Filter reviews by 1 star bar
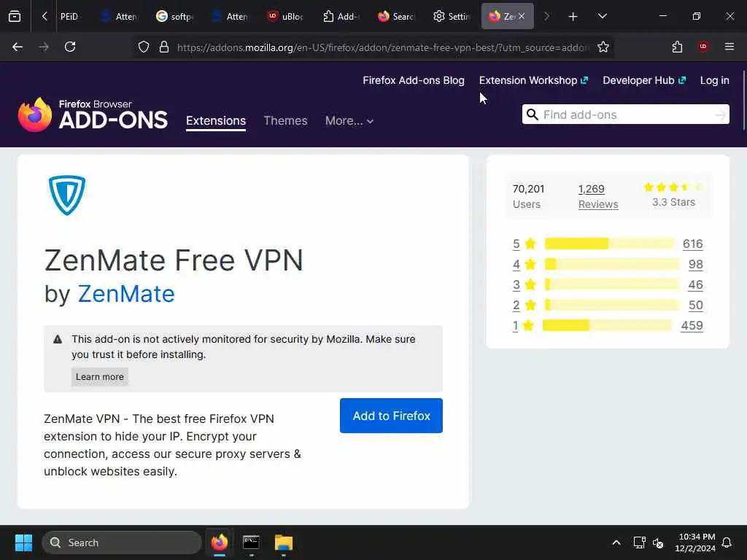747x560 pixels. point(607,326)
